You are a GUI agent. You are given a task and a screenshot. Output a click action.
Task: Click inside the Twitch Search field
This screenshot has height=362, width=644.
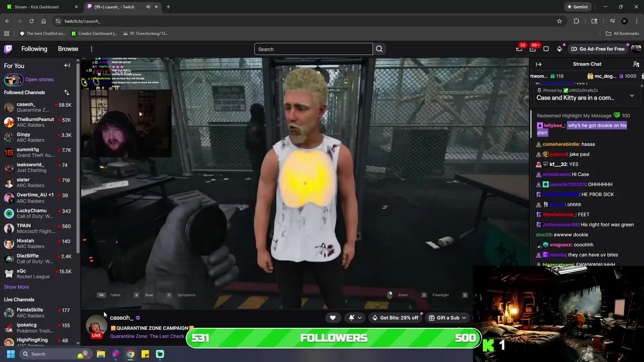point(313,49)
